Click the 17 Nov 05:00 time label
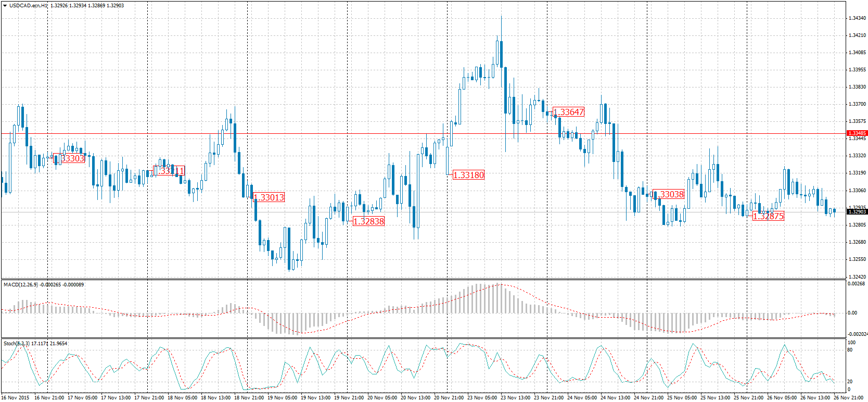The height and width of the screenshot is (402, 868). click(x=82, y=398)
